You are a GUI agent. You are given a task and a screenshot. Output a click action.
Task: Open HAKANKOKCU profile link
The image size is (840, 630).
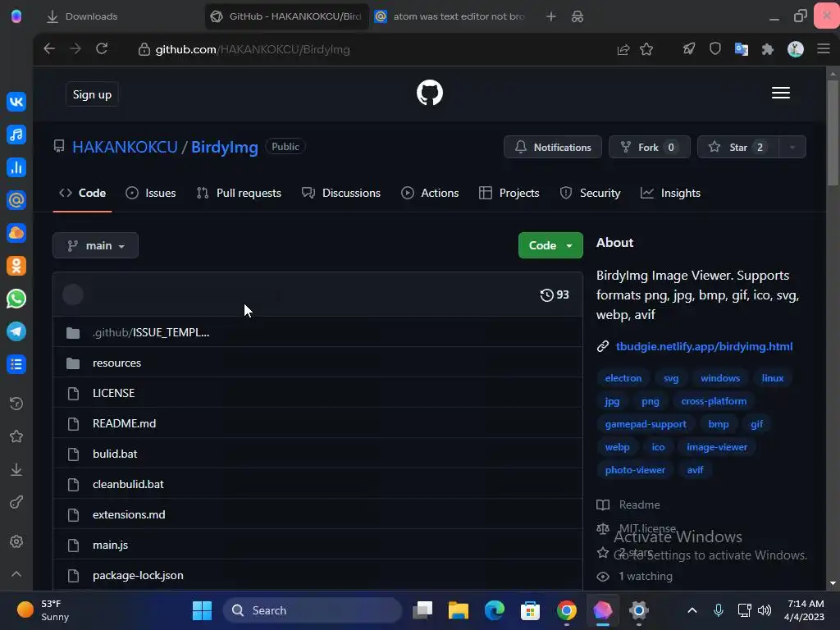tap(125, 147)
